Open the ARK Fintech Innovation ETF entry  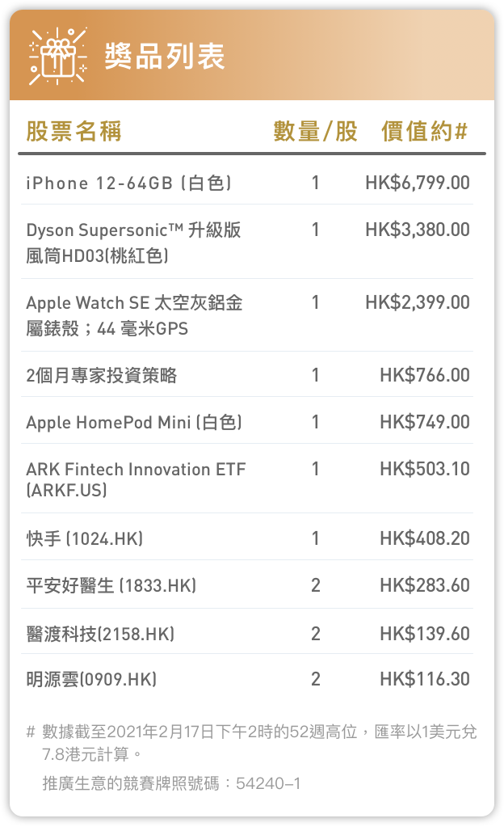[136, 479]
